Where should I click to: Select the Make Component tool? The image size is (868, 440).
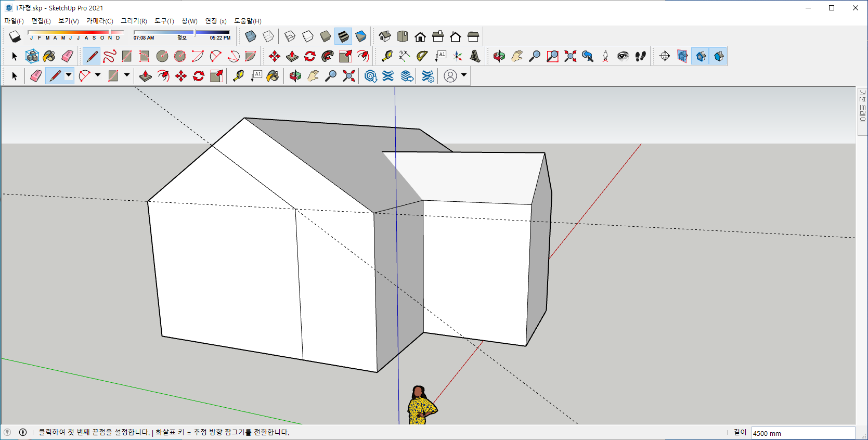click(32, 56)
